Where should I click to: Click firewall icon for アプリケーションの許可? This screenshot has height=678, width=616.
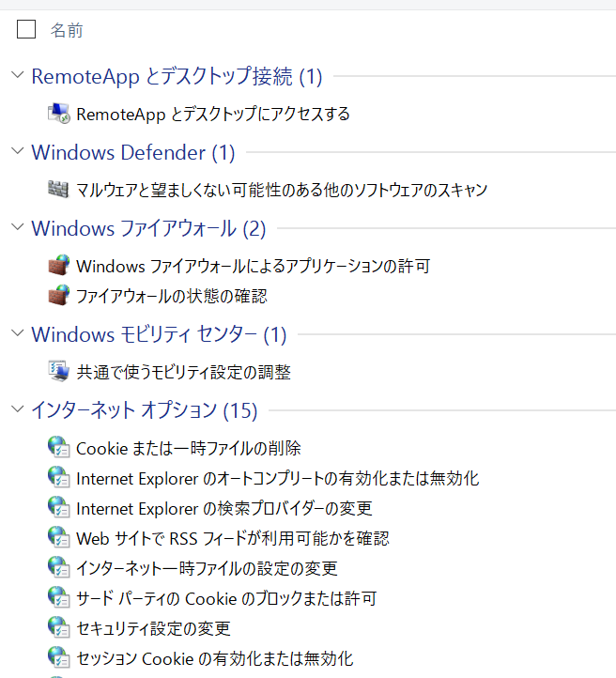59,265
